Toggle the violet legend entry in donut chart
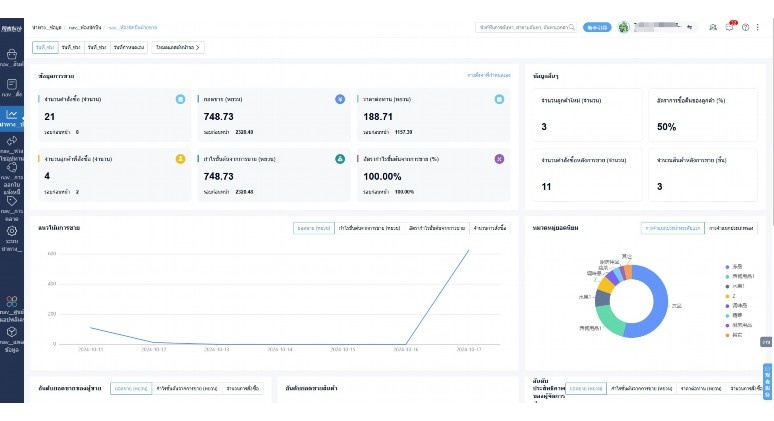 tap(738, 325)
